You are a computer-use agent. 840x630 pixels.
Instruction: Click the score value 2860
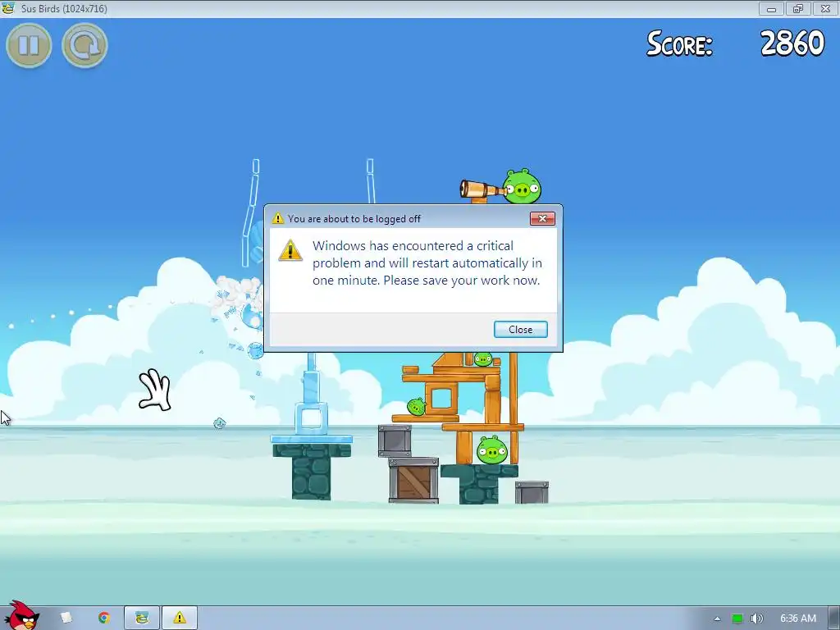792,43
